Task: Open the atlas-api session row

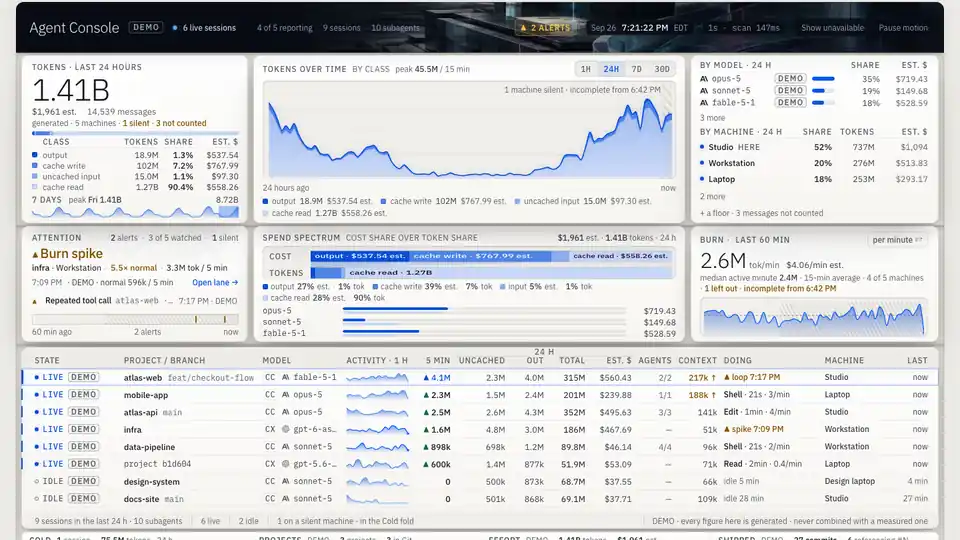Action: coord(479,412)
